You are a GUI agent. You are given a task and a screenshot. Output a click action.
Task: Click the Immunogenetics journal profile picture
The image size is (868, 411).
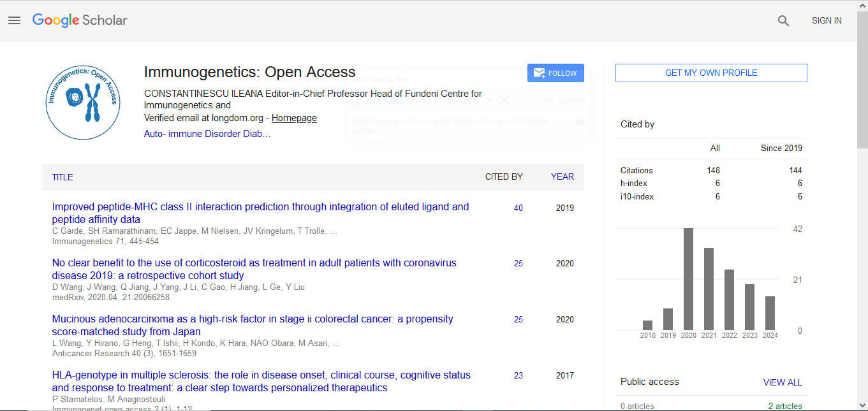click(83, 103)
